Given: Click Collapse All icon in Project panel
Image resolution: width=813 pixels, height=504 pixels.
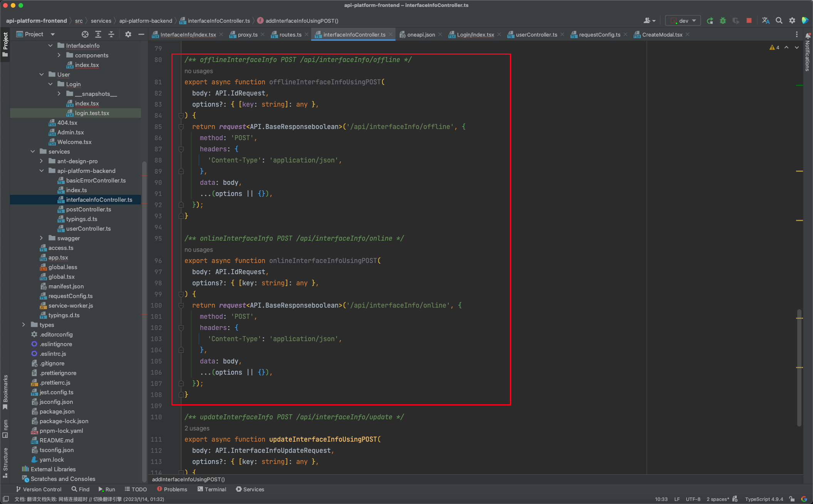Looking at the screenshot, I should point(111,34).
